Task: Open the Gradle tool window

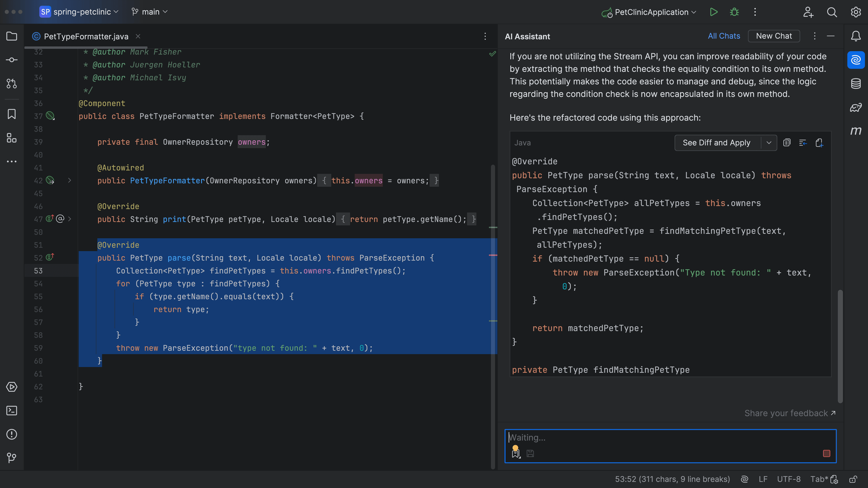Action: 856,107
